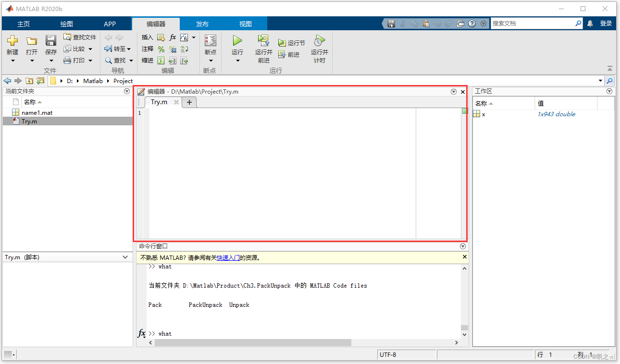Switch to the 绘图 (Plots) tab

point(67,24)
